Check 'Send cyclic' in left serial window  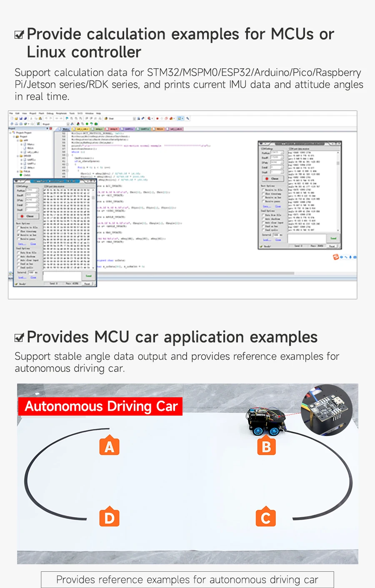[x=18, y=267]
